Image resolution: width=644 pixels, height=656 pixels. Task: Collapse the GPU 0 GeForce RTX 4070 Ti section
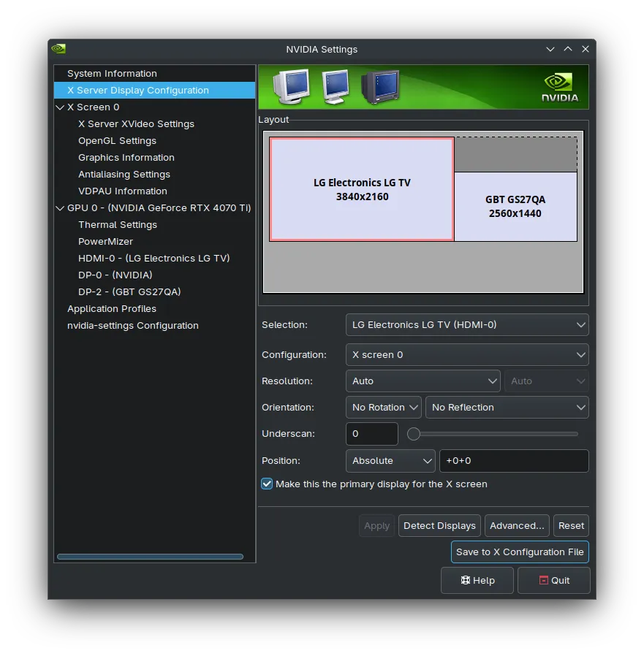pos(60,207)
